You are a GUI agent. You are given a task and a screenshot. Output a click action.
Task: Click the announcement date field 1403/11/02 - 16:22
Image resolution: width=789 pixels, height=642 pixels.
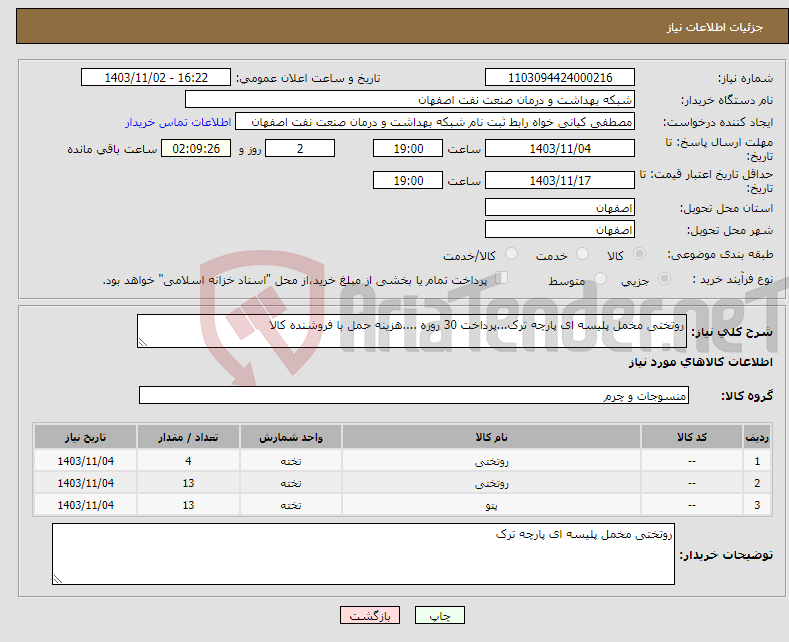coord(155,77)
